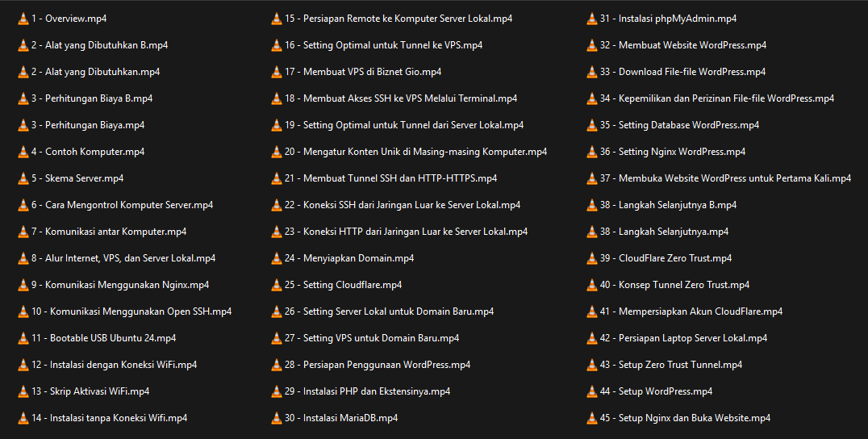Screen dimensions: 868x439
Task: Click file 36 - Setting Nginx WordPress.mp4
Action: (x=672, y=152)
